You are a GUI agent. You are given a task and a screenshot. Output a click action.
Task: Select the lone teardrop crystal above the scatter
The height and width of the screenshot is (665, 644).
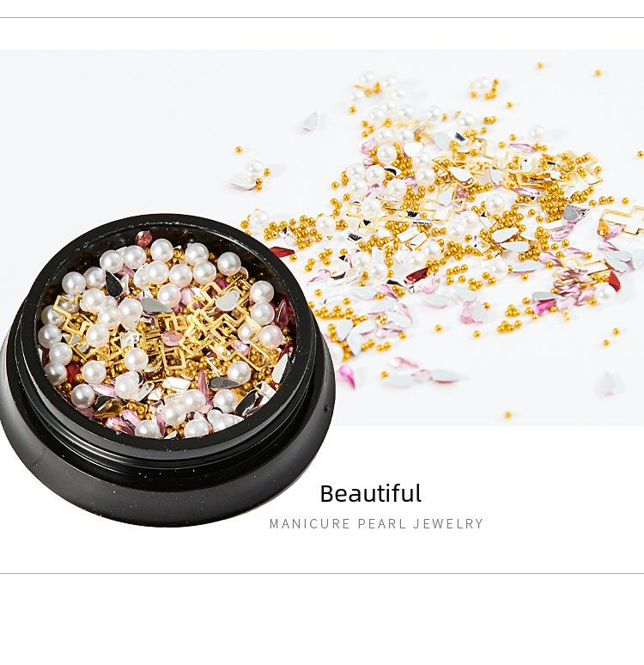click(x=311, y=121)
